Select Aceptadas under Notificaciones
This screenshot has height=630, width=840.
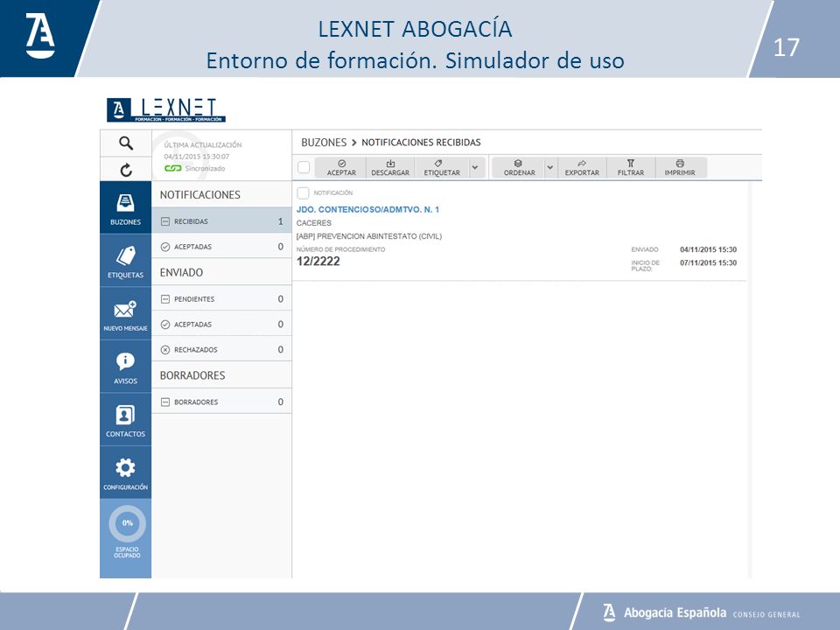(221, 247)
